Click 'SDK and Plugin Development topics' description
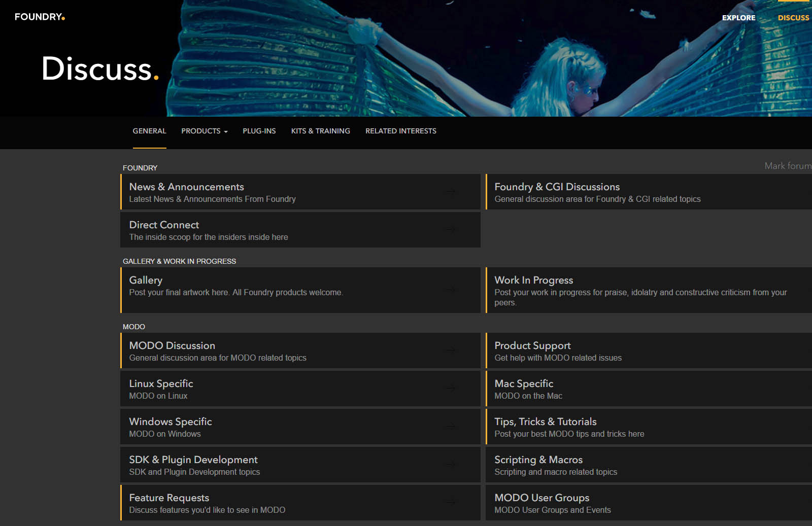 coord(194,472)
